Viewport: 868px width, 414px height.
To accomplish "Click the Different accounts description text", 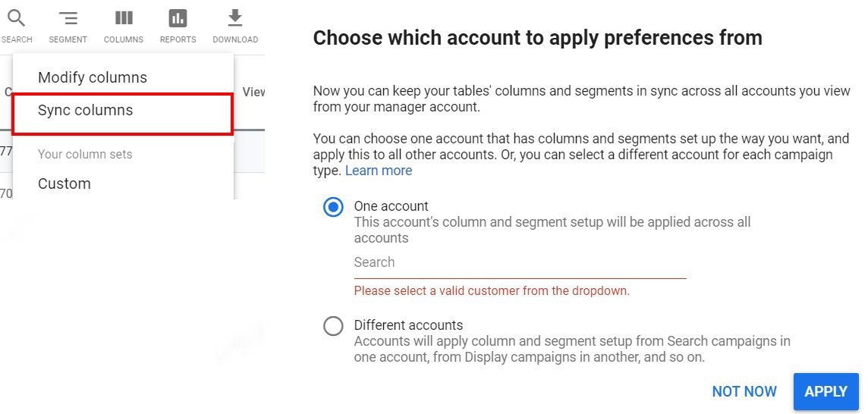I will tap(572, 350).
